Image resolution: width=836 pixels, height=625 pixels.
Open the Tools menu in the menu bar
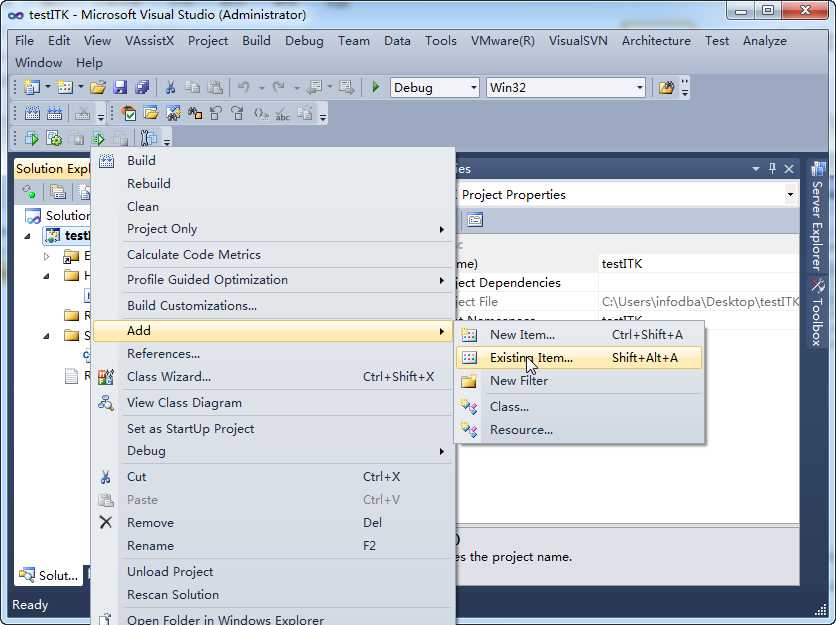tap(440, 41)
